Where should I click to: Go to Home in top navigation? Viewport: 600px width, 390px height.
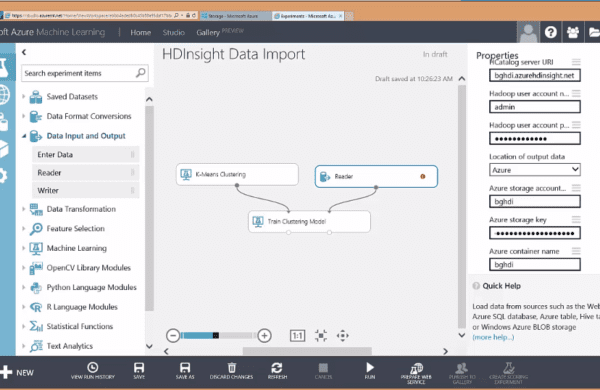pos(140,33)
